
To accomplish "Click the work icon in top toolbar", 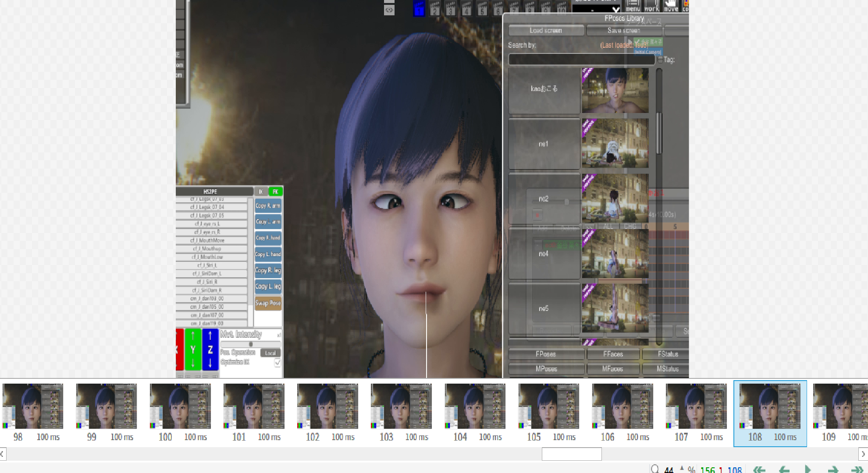I will (651, 6).
